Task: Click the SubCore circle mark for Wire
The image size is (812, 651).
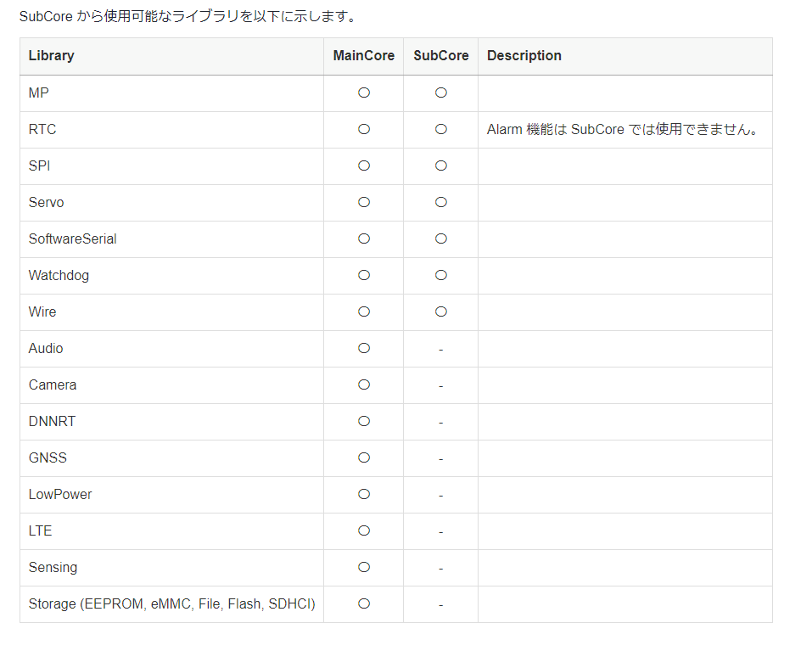Action: coord(441,311)
